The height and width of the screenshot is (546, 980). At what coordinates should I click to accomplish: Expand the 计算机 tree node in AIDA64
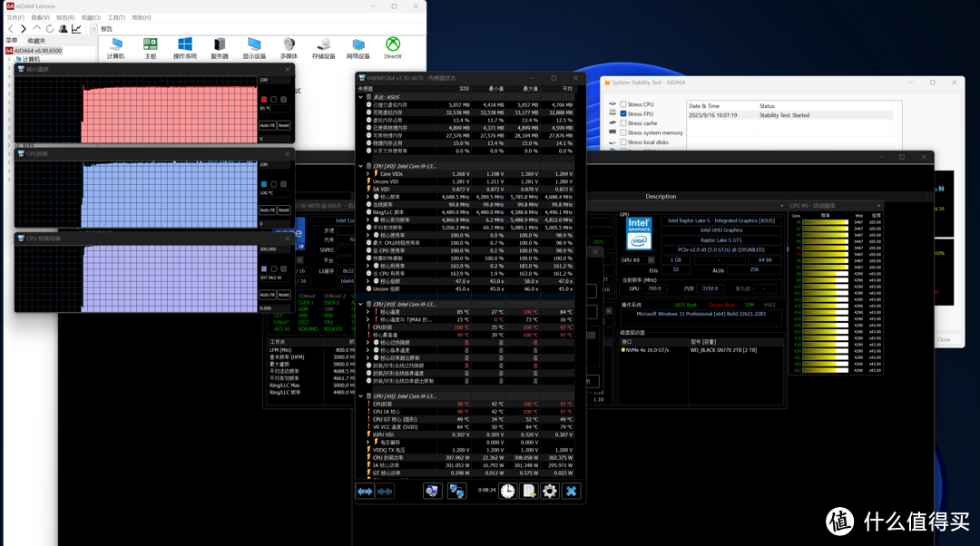(x=9, y=59)
